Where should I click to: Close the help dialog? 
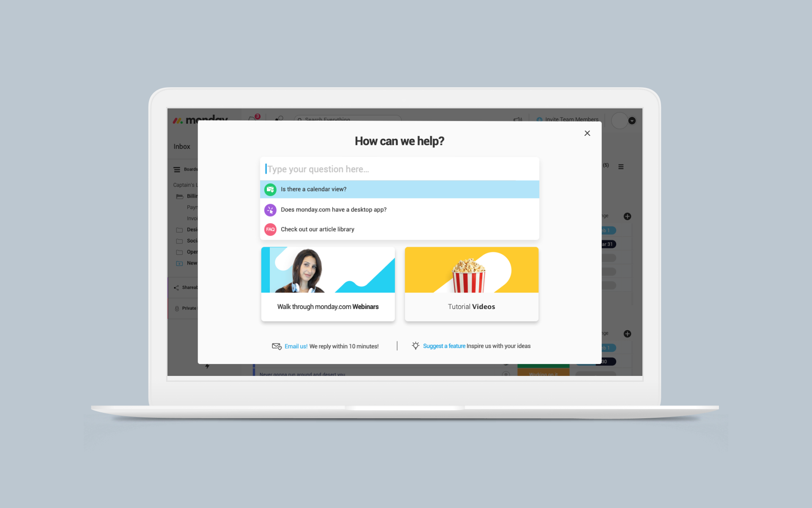(x=587, y=133)
